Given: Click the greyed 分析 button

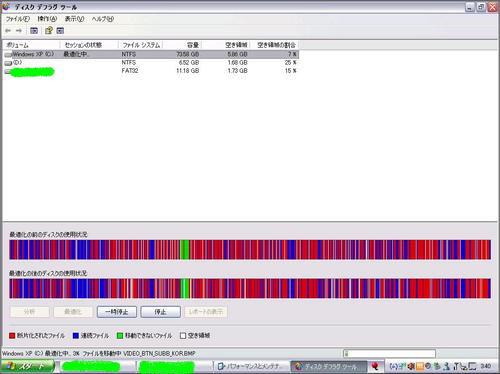Looking at the screenshot, I should pos(30,312).
